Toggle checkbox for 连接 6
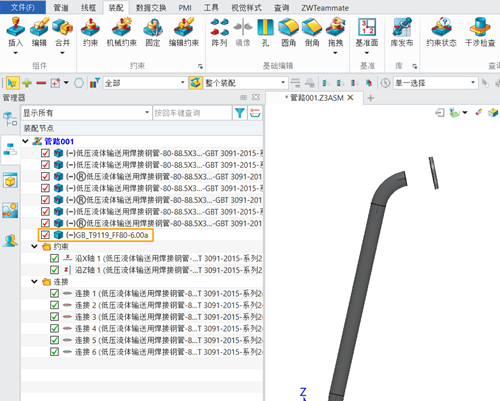 54,352
